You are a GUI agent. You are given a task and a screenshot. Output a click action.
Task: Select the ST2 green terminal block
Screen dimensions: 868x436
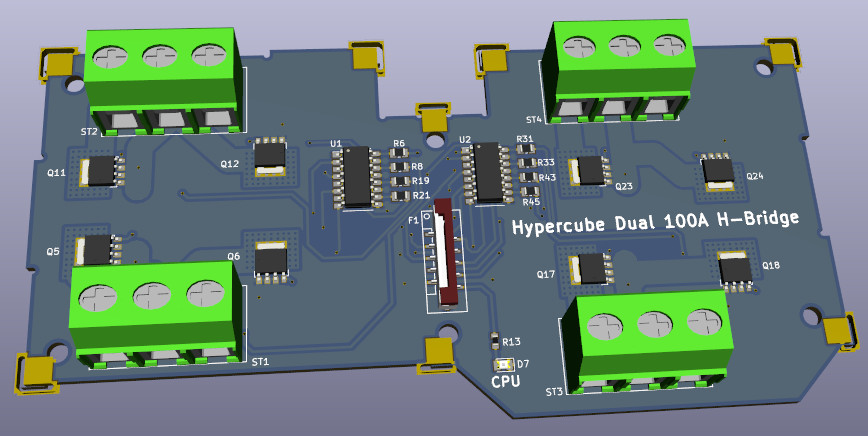click(x=164, y=81)
